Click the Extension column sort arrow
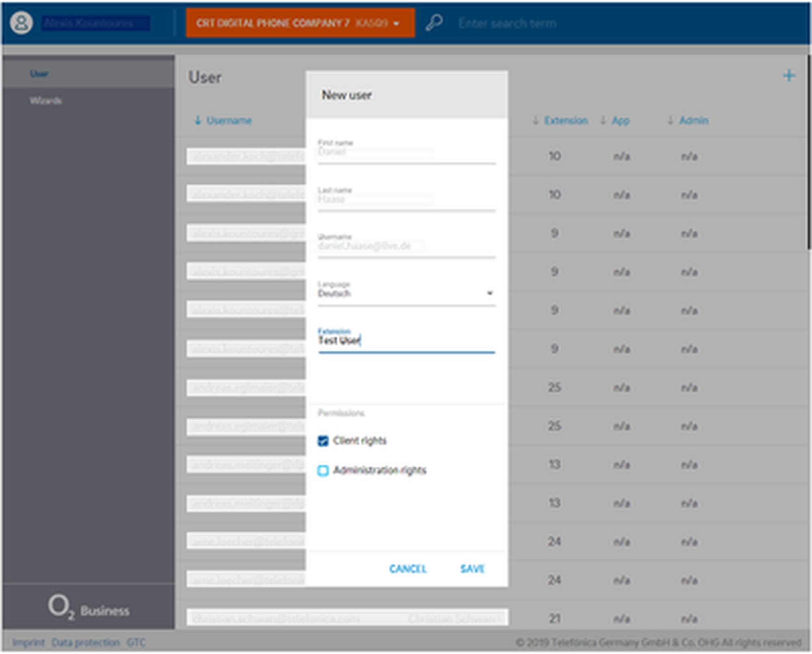812x654 pixels. click(x=536, y=120)
